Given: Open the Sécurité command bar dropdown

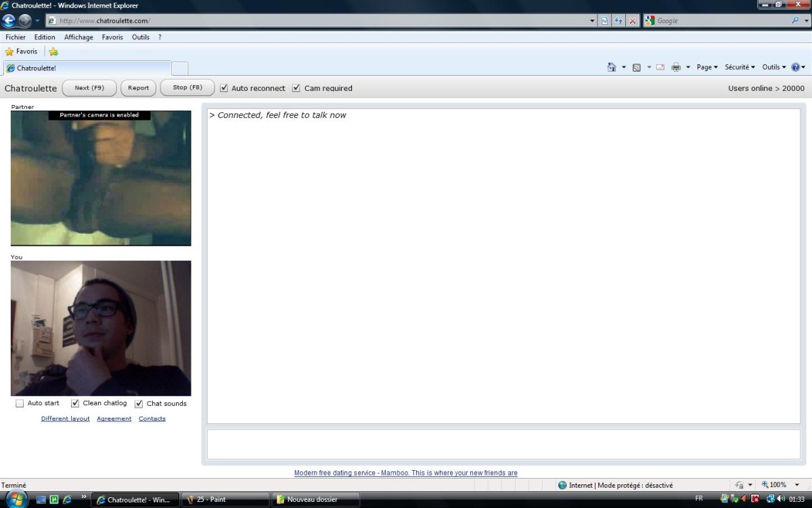Looking at the screenshot, I should pos(740,67).
